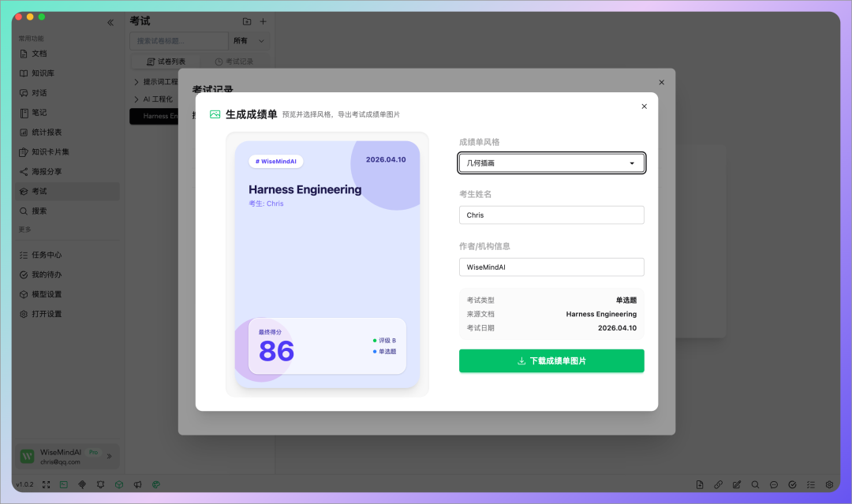Click the 作者/机构信息 field containing WiseMindAI
852x504 pixels.
point(551,267)
